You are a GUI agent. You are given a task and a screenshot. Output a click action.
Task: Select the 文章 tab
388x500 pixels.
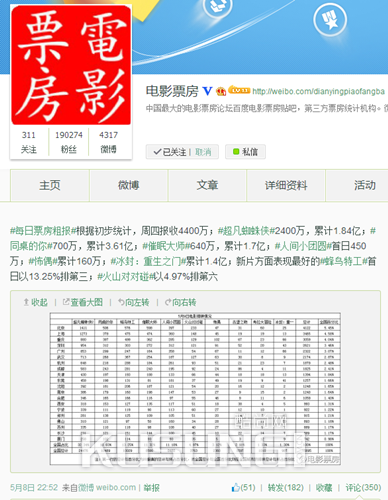tap(207, 185)
